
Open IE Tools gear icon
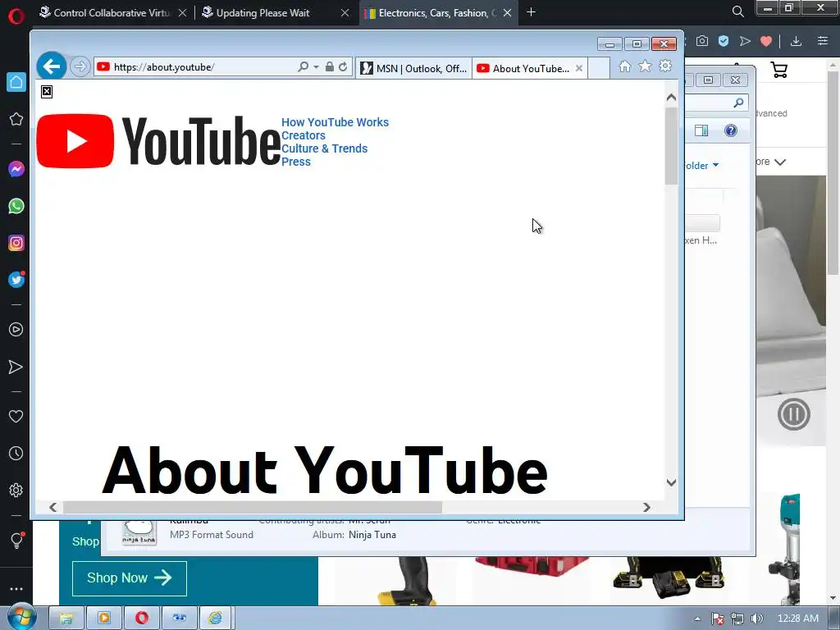click(x=665, y=66)
